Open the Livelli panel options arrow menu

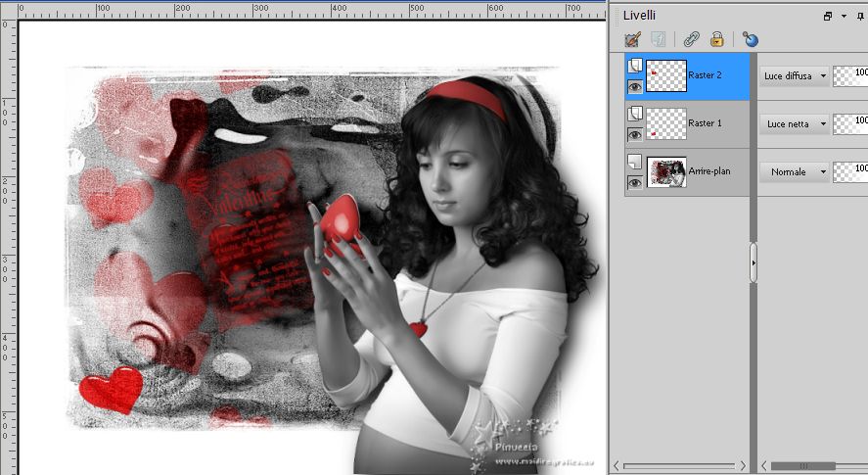(845, 16)
